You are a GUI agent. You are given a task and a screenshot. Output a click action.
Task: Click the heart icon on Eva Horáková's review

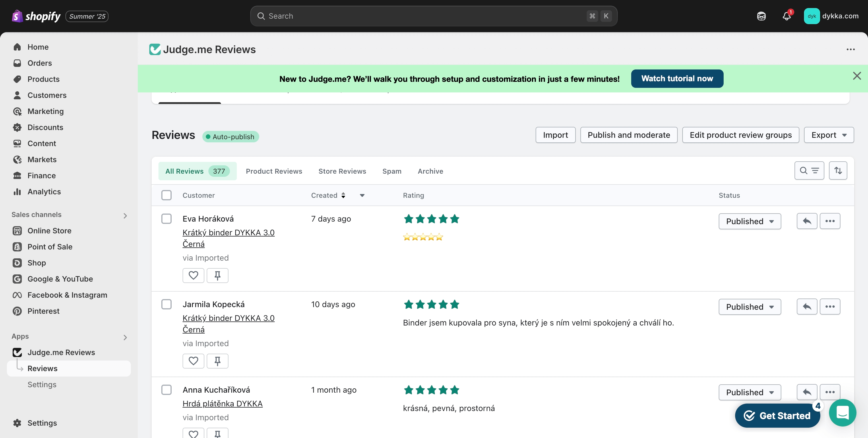pyautogui.click(x=193, y=275)
